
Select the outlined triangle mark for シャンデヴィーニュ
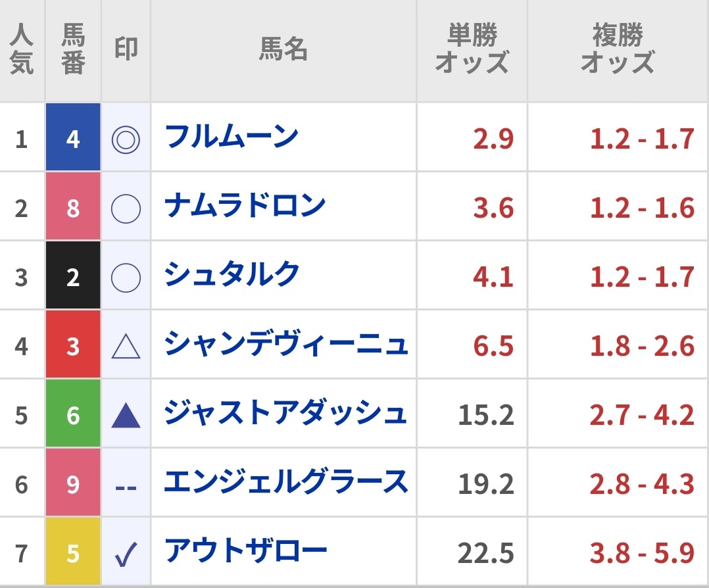pyautogui.click(x=126, y=347)
